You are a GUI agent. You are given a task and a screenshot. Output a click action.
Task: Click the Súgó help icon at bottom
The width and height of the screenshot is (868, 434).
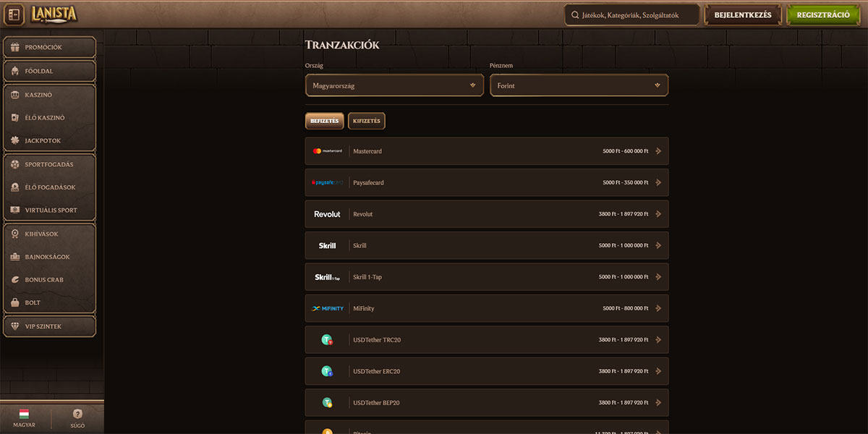(x=77, y=414)
